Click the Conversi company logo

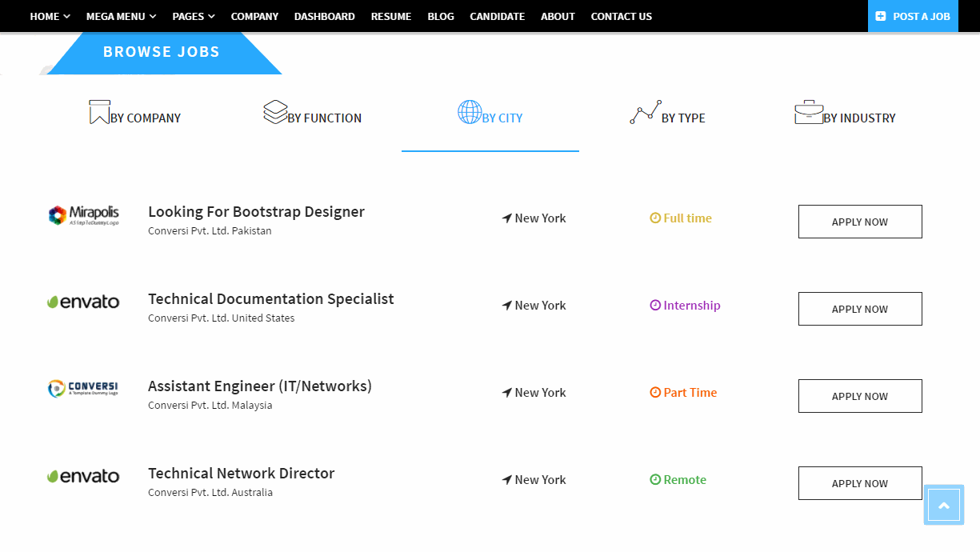tap(83, 390)
